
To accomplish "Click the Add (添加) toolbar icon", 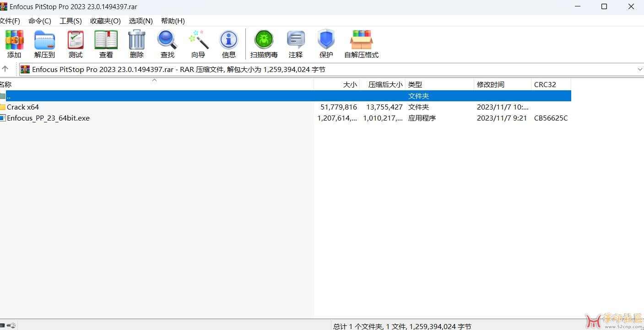I will (14, 40).
